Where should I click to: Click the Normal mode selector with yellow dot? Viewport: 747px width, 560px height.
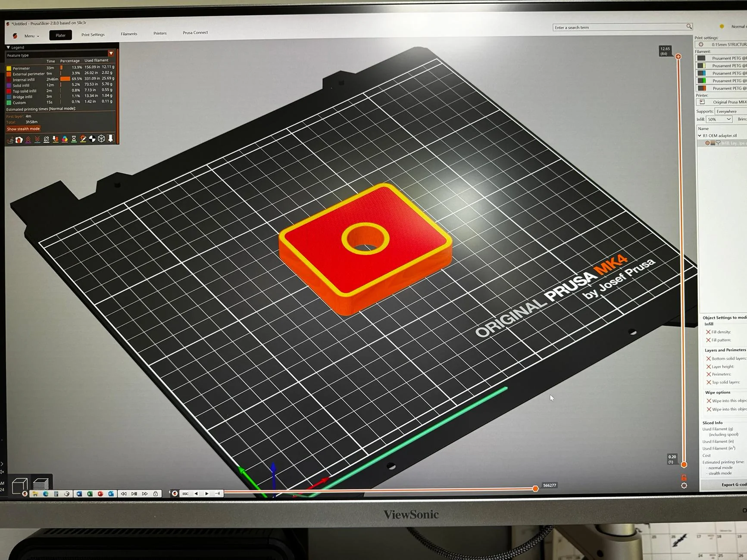734,27
